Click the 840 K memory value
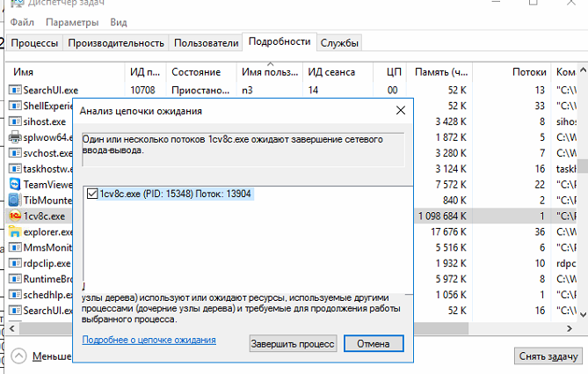588x374 pixels. 454,201
